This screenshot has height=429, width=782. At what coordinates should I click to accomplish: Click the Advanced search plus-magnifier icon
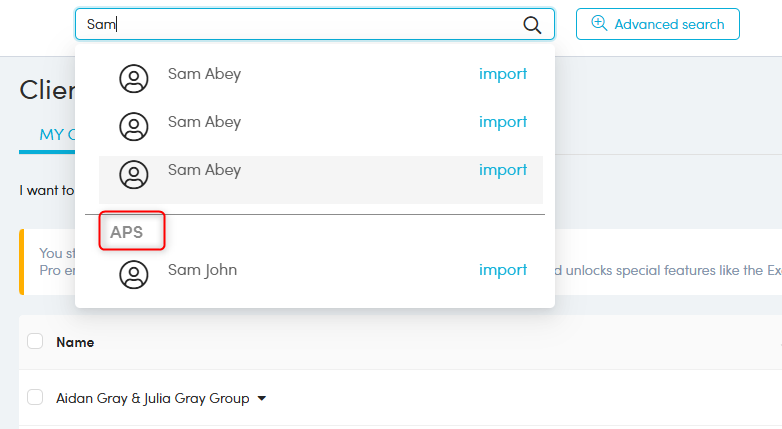[600, 24]
